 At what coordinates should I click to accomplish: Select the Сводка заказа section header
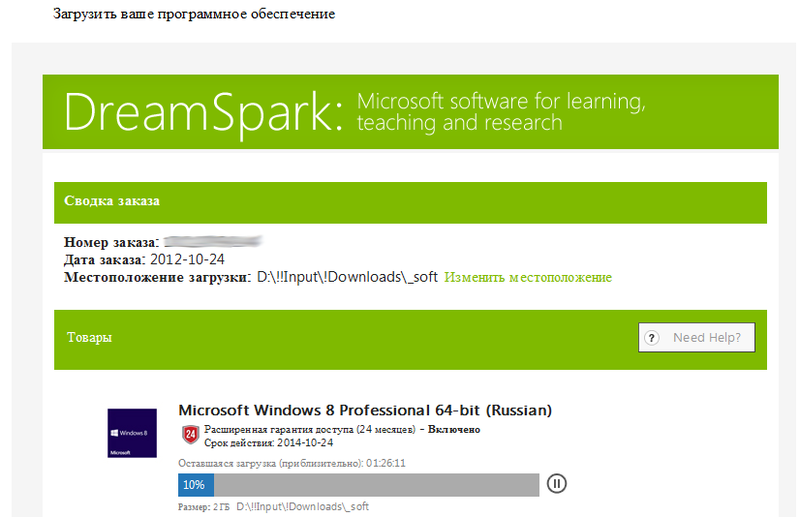coord(112,201)
